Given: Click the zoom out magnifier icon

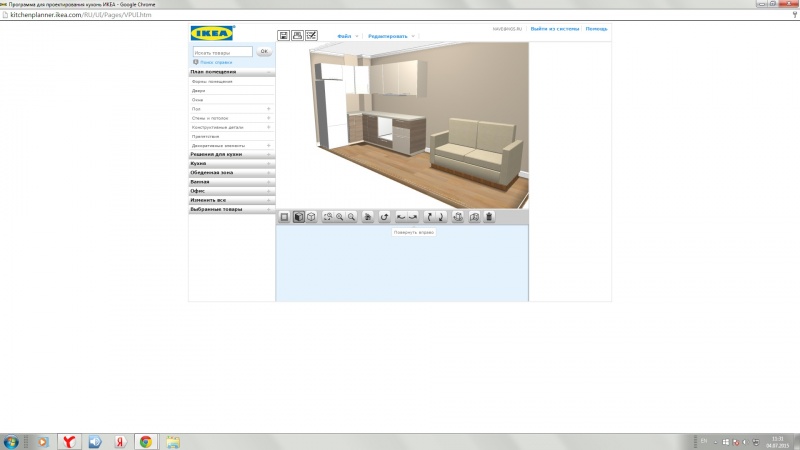Looking at the screenshot, I should [352, 216].
